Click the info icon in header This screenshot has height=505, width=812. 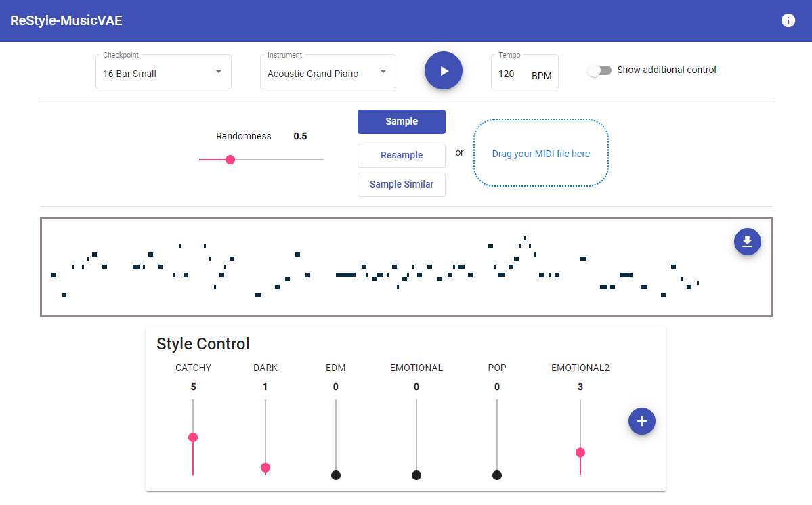(788, 20)
